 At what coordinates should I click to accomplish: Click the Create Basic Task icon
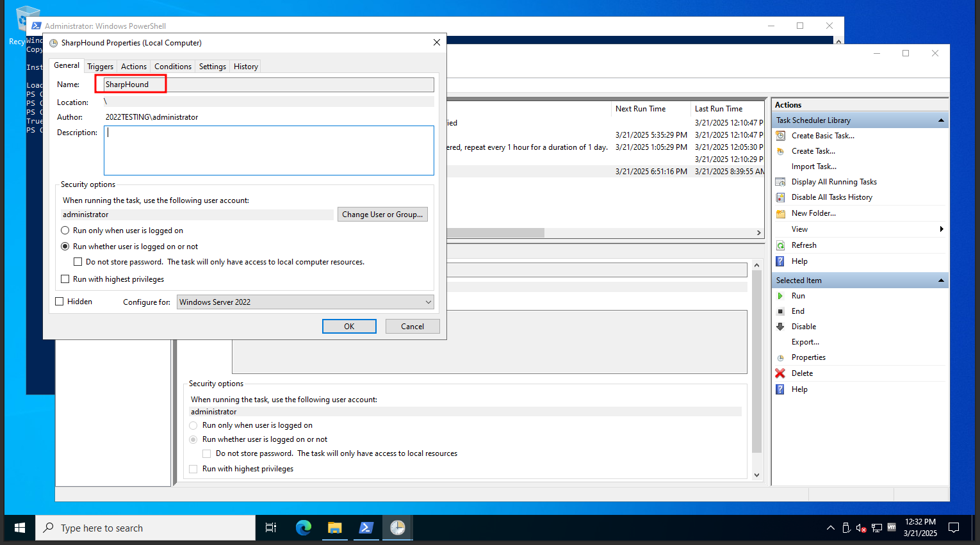coord(780,136)
